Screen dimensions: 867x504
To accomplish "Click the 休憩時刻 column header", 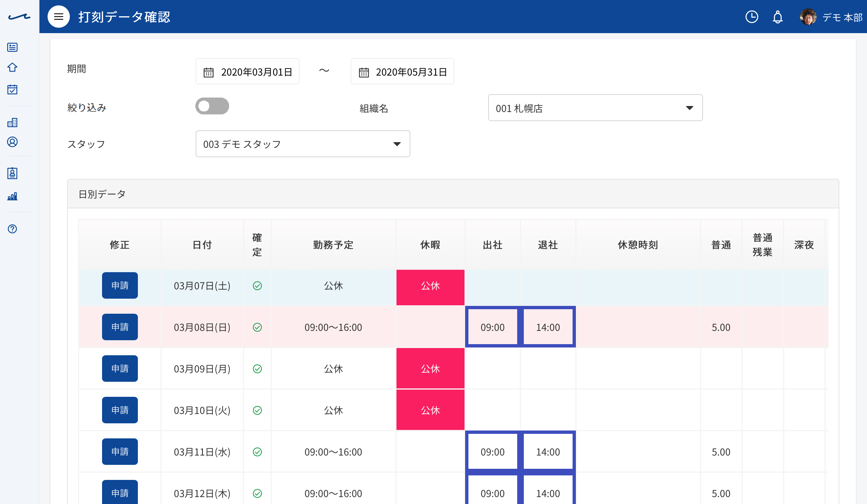I will 638,244.
